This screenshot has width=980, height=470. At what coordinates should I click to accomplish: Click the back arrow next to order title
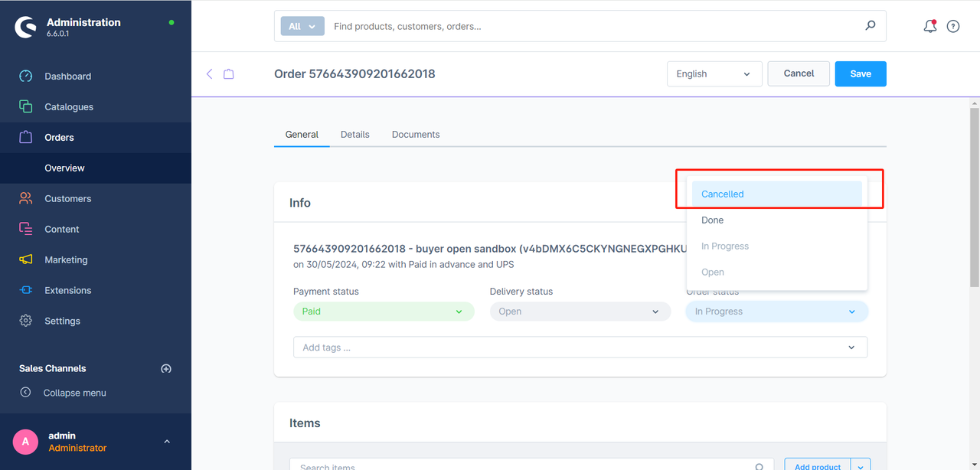coord(210,73)
